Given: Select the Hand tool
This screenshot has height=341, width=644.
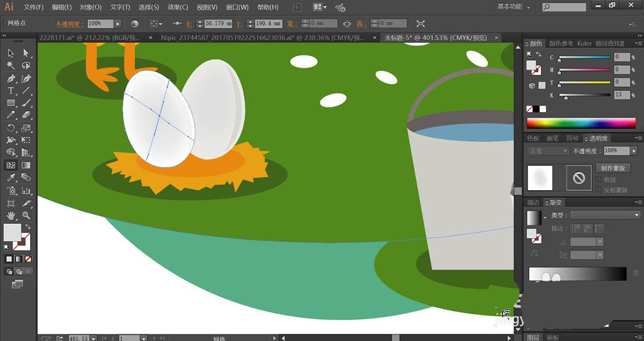Looking at the screenshot, I should click(11, 215).
